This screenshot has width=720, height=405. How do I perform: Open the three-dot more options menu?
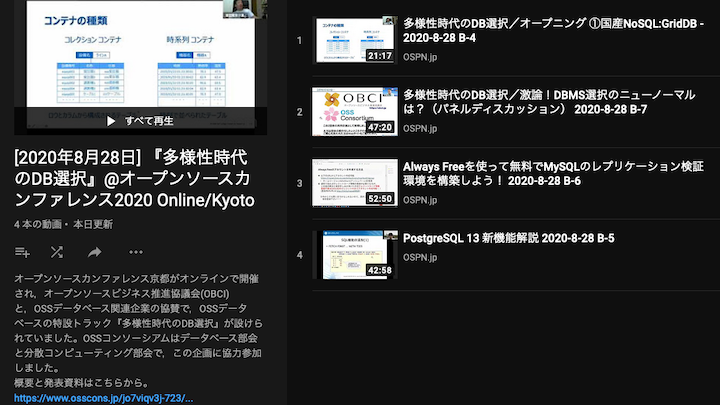(135, 252)
